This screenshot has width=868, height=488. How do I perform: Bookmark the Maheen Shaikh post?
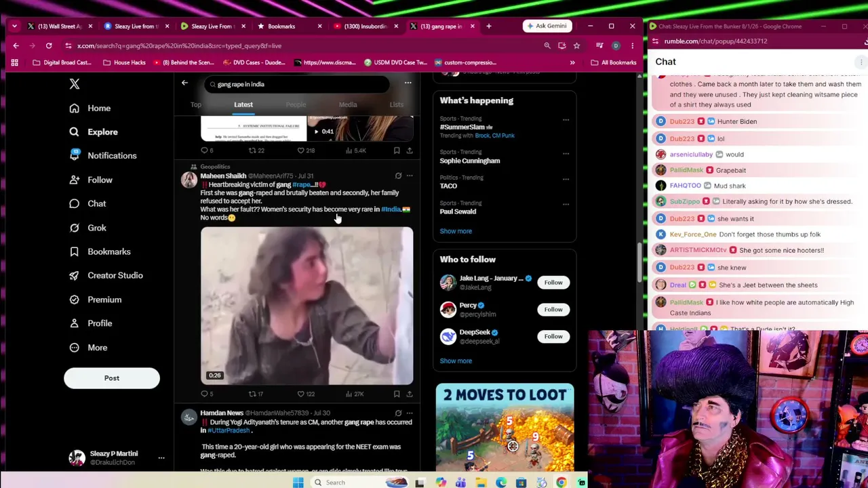coord(397,394)
